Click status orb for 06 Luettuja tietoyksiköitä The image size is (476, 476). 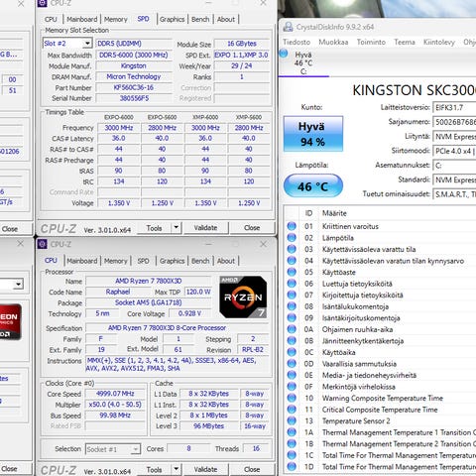[x=292, y=284]
